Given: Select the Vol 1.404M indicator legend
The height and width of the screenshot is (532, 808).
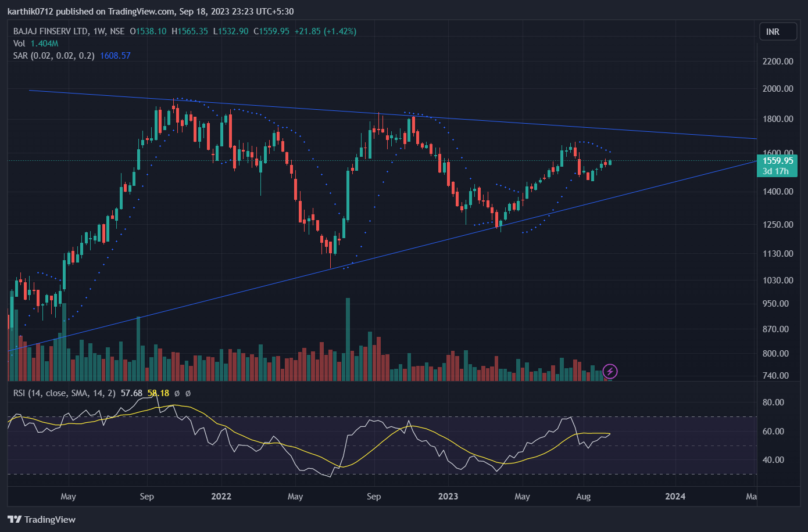Looking at the screenshot, I should pyautogui.click(x=36, y=44).
